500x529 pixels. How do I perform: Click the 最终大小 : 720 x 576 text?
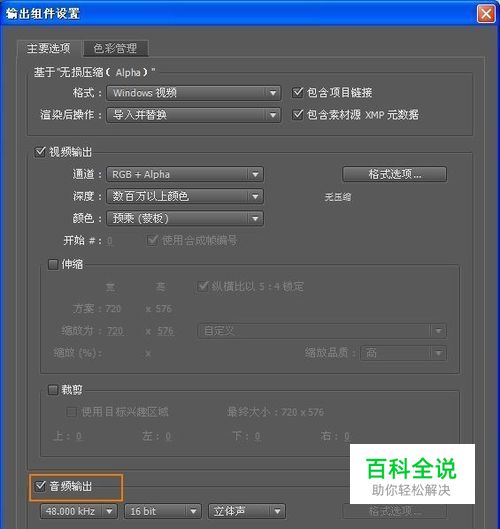tap(275, 412)
